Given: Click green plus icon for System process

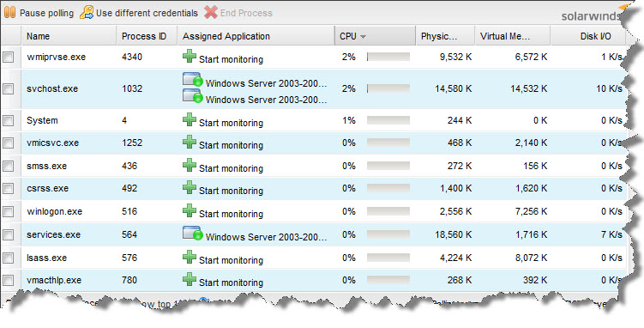Looking at the screenshot, I should pos(190,119).
